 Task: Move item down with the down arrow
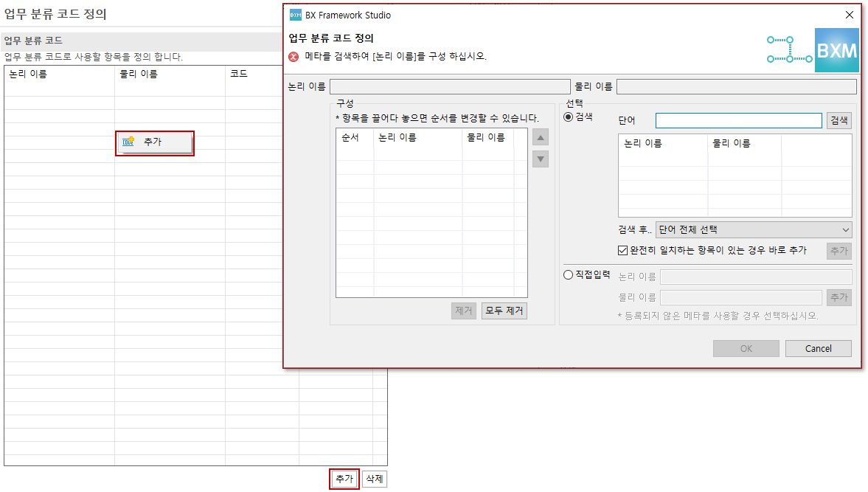pos(541,159)
